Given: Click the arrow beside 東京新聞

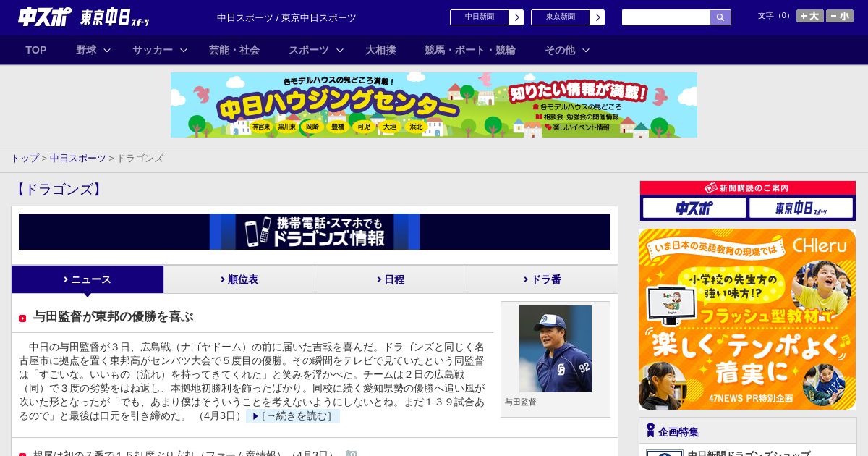Looking at the screenshot, I should pos(597,17).
